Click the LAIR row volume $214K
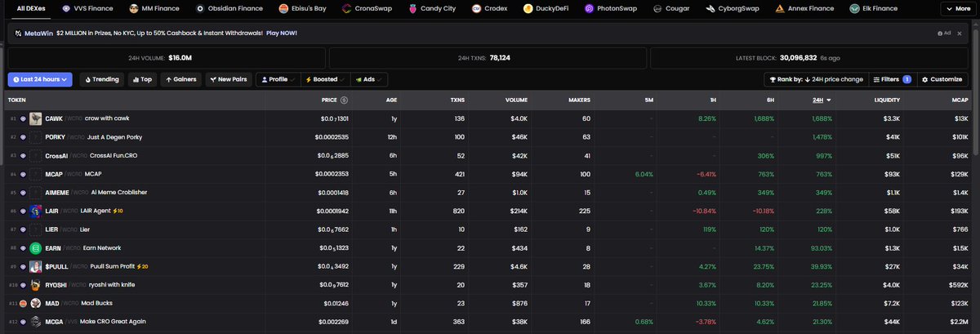Screen dimensions: 980x334 click(x=518, y=211)
